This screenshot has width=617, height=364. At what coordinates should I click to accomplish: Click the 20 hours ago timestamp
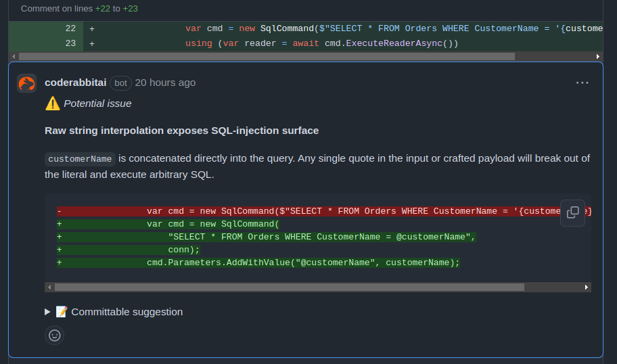coord(165,83)
